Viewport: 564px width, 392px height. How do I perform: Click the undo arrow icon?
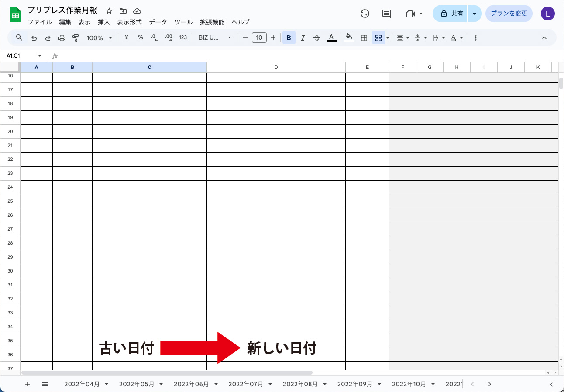34,38
